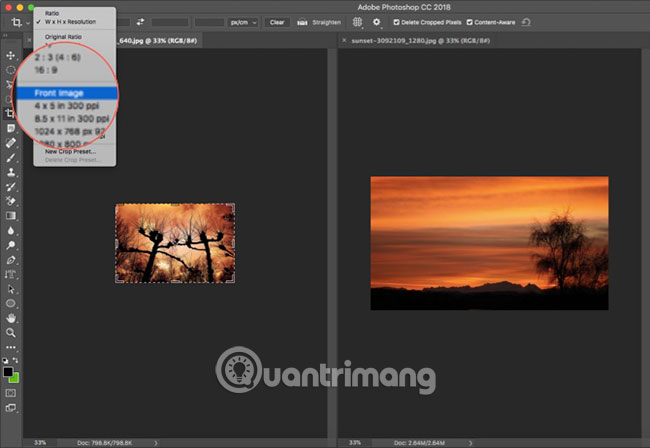Pick the Blur droplet tool

click(11, 231)
